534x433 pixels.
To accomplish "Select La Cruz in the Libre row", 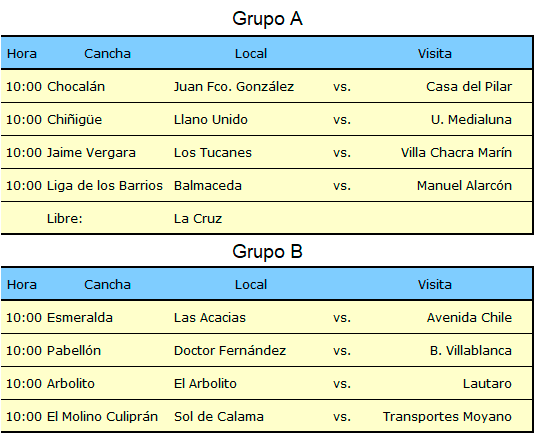I will (x=198, y=219).
